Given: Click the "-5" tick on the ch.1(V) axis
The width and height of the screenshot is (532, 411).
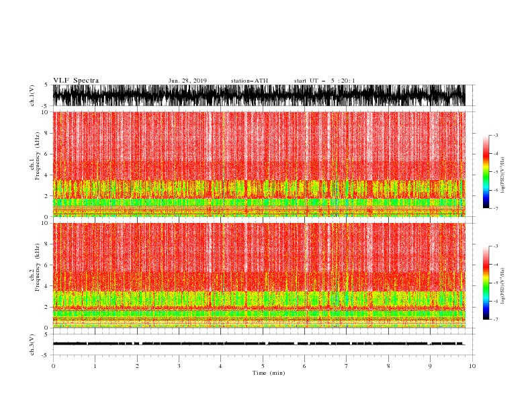Looking at the screenshot, I should [x=46, y=106].
